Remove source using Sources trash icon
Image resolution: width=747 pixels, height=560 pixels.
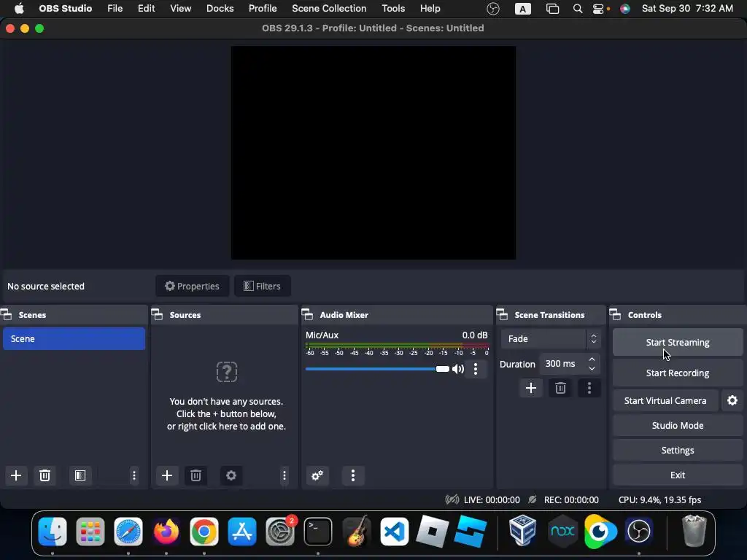coord(196,475)
